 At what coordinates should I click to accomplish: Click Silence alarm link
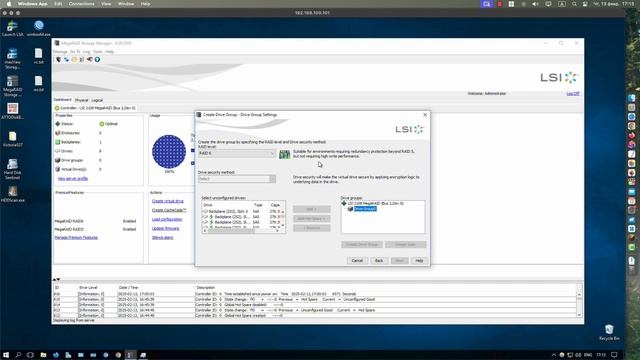click(163, 238)
